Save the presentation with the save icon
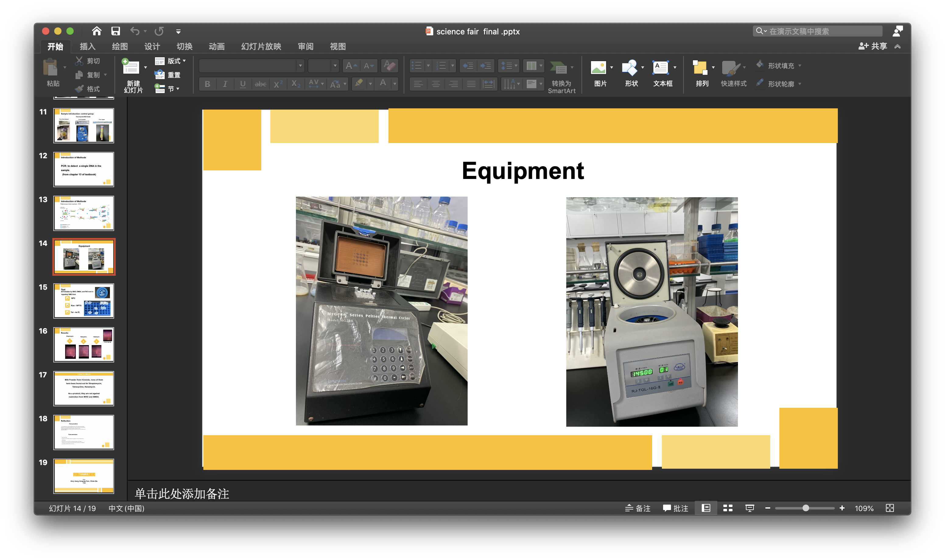Viewport: 945px width, 560px height. point(115,31)
